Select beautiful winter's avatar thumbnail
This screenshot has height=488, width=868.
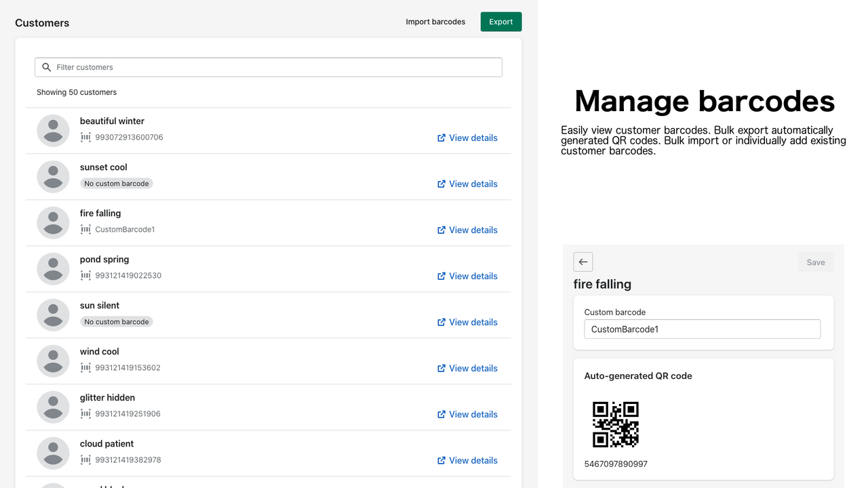pyautogui.click(x=53, y=130)
